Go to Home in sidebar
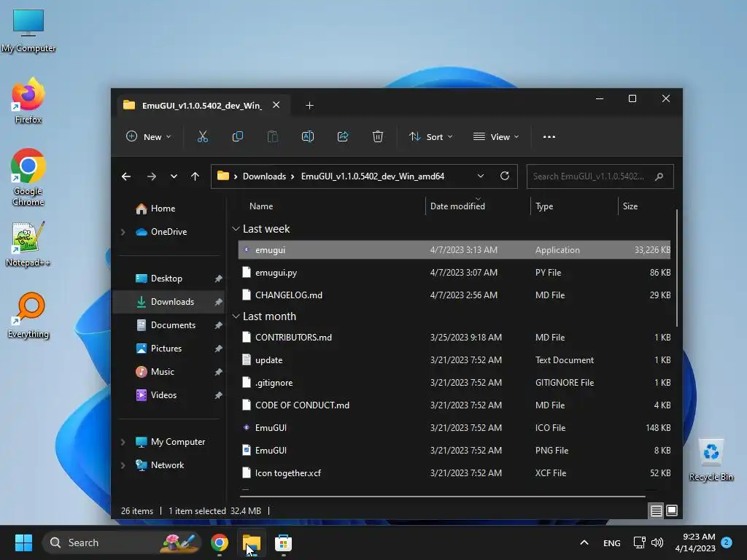The image size is (747, 560). (x=163, y=209)
